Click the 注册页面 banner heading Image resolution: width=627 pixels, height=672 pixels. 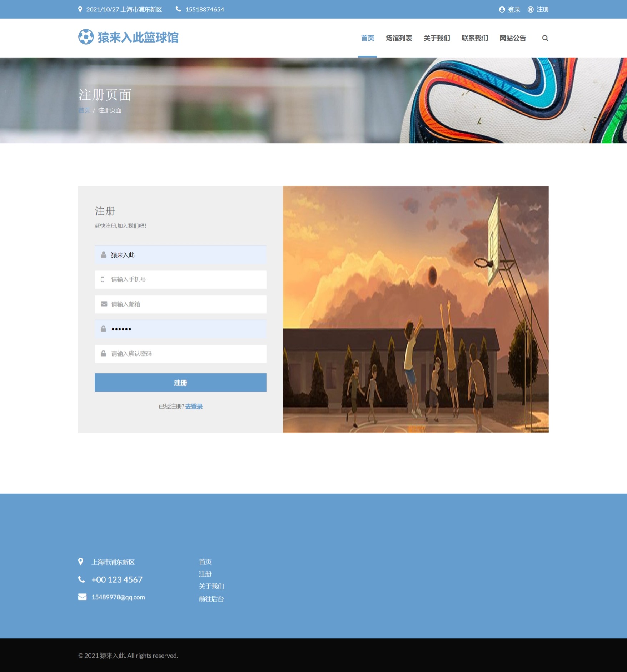tap(105, 95)
